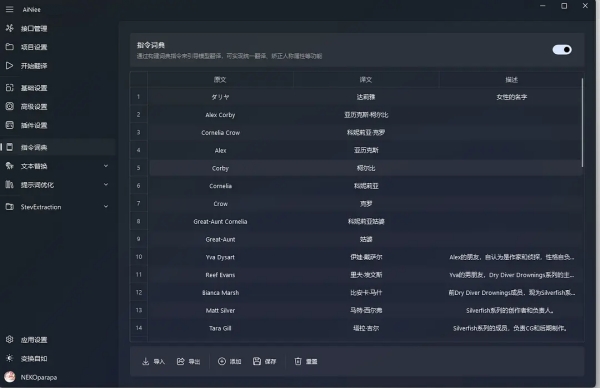Image resolution: width=600 pixels, height=388 pixels.
Task: Click the trash can reset button
Action: click(x=306, y=362)
